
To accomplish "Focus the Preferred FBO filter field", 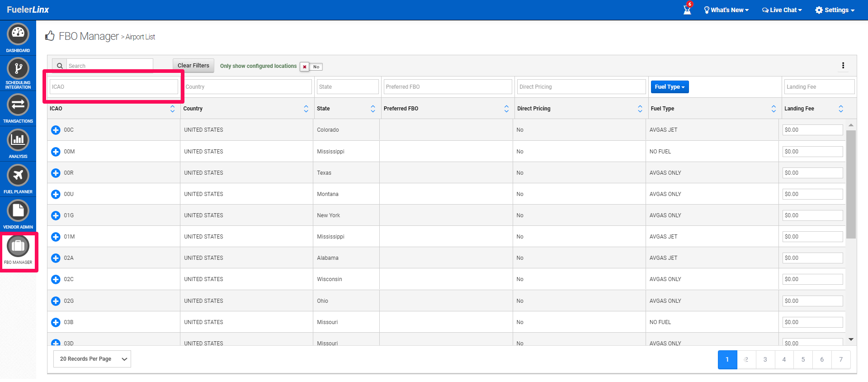I will click(x=448, y=87).
